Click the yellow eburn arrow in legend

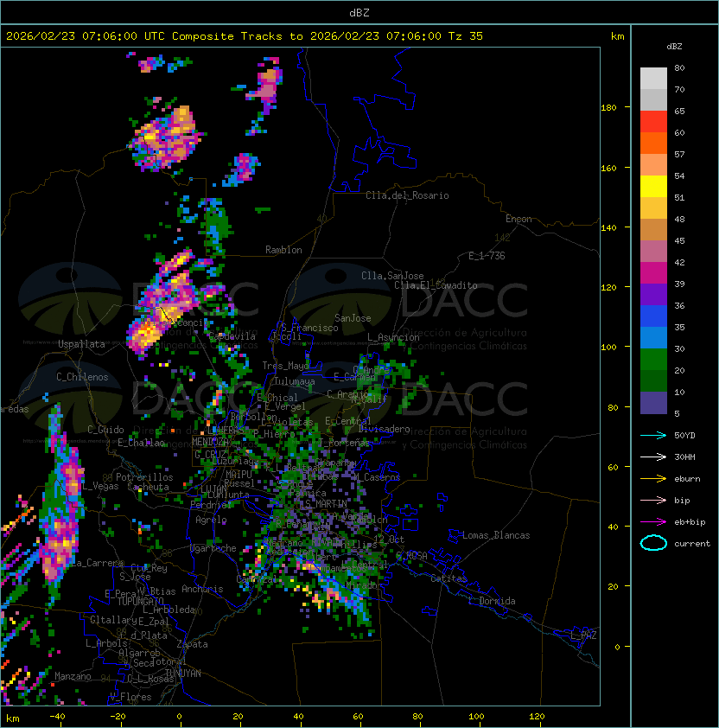[653, 479]
